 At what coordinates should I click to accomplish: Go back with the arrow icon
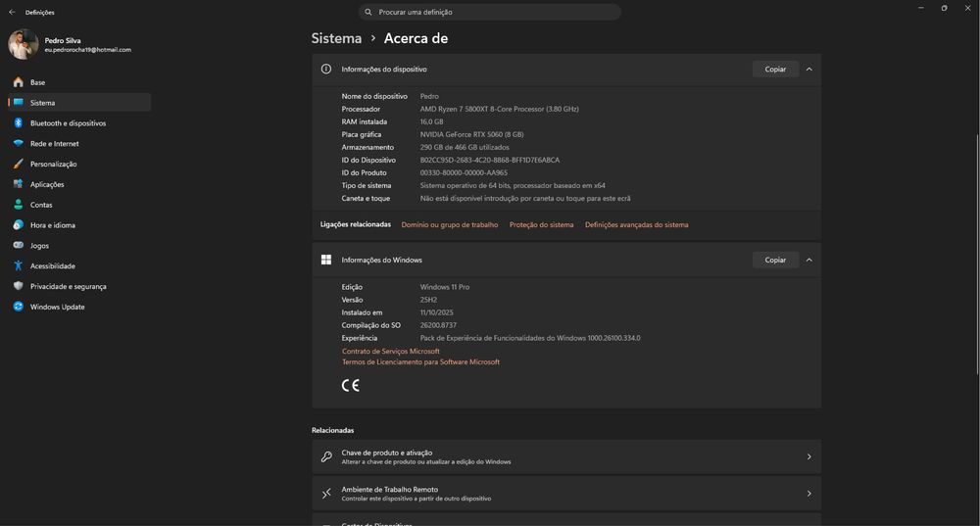[12, 12]
